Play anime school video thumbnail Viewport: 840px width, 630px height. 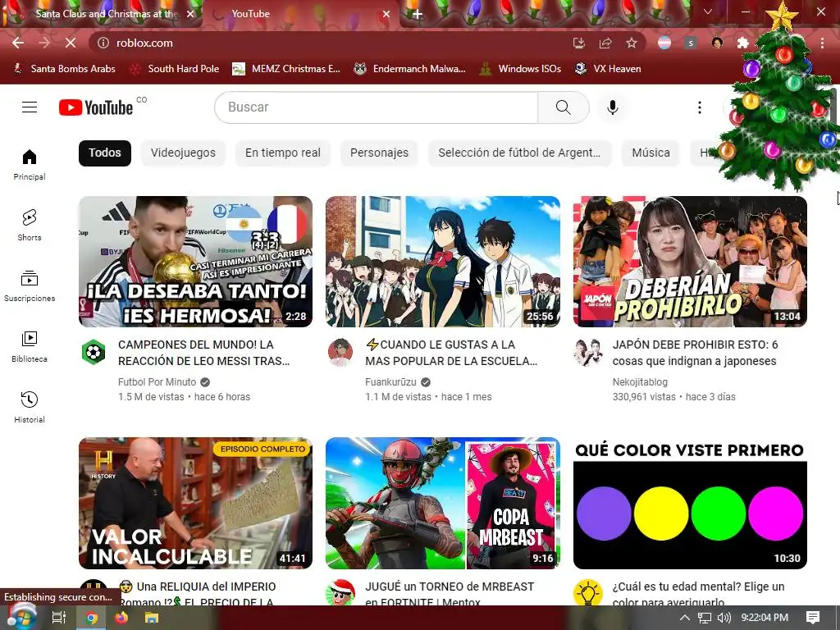[443, 262]
